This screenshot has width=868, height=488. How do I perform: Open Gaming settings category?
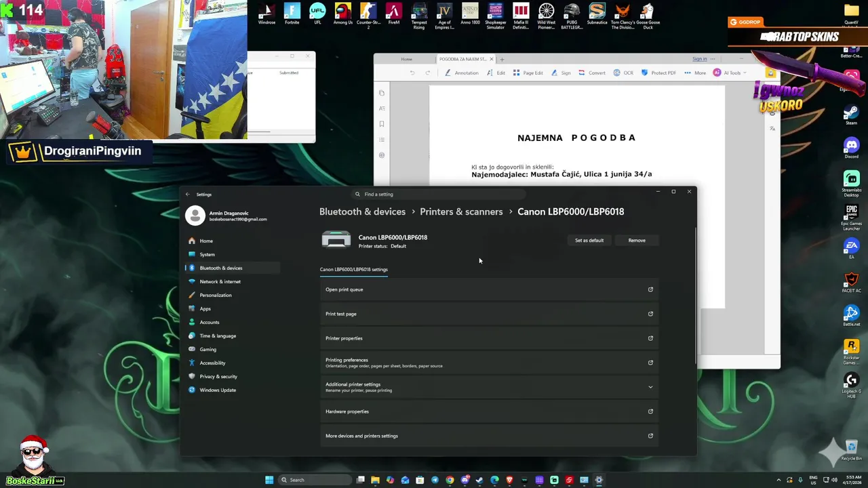point(232,349)
